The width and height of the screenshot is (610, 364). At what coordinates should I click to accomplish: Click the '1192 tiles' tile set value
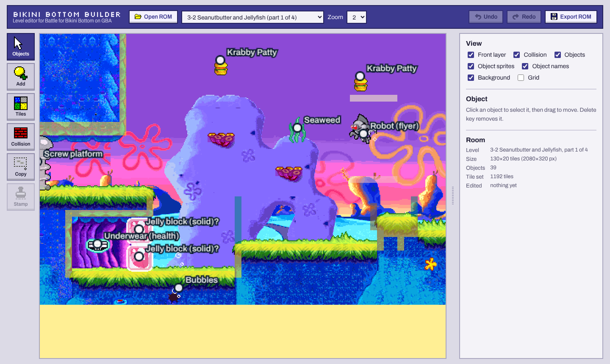502,176
